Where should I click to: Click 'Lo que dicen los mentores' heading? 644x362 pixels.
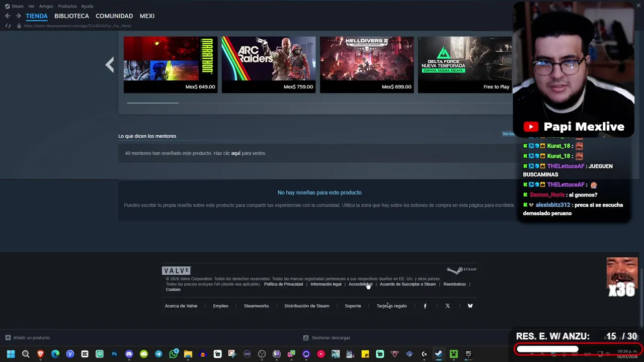tap(147, 136)
